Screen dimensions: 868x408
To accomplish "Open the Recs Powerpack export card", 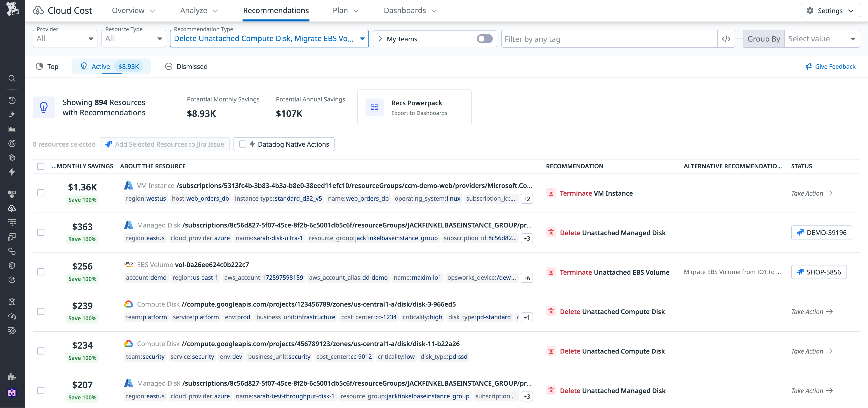I will pos(414,107).
